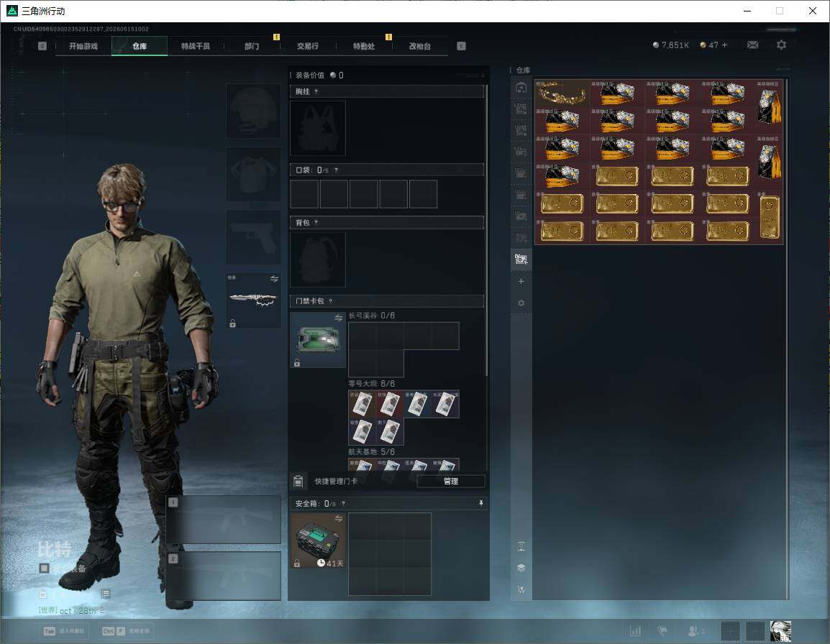Select the tall gold bar item
This screenshot has width=830, height=644.
point(769,217)
